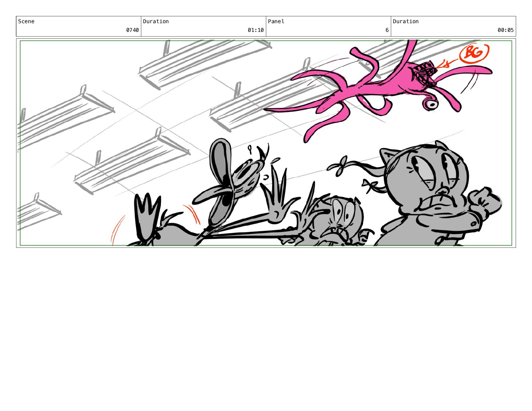
Task: Select panel number 6
Action: 387,30
